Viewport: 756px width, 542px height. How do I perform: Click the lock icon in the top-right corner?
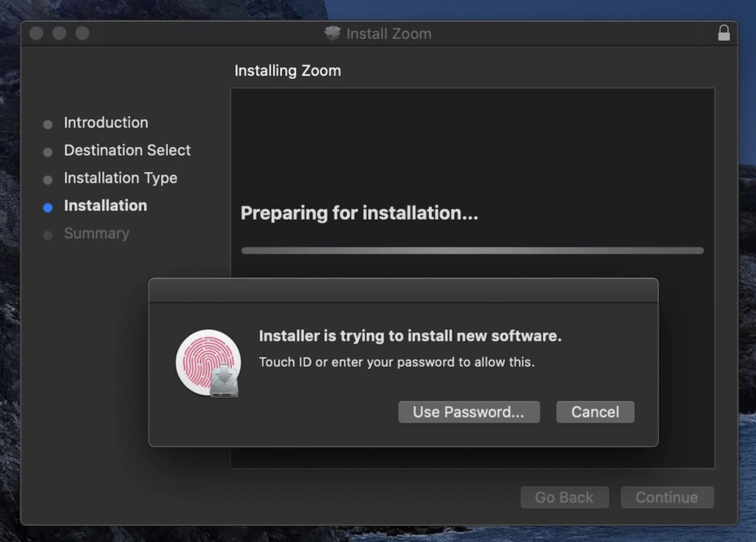pyautogui.click(x=724, y=32)
